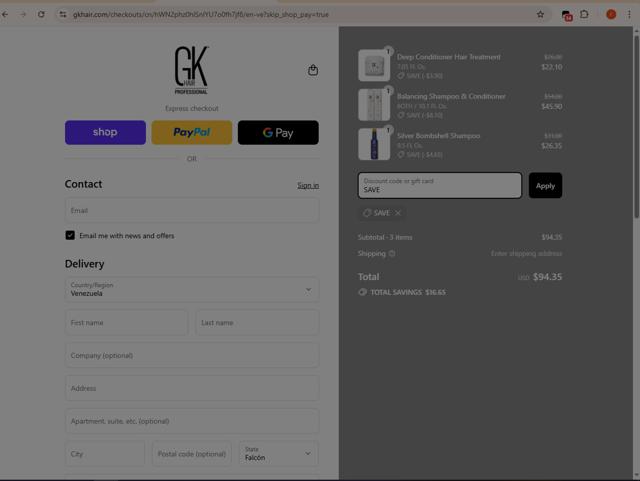Screen dimensions: 640x481
Task: Open the Country/Region Venezuela dropdown
Action: tap(191, 289)
